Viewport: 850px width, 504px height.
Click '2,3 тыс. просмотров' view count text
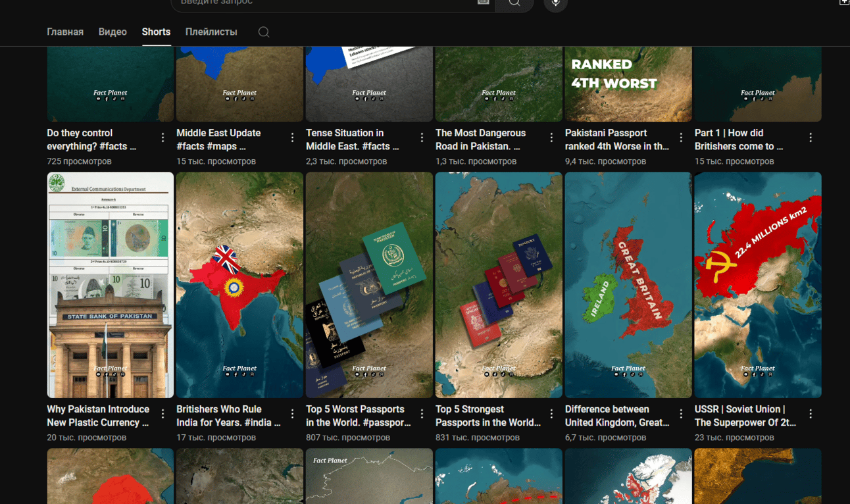pos(346,161)
